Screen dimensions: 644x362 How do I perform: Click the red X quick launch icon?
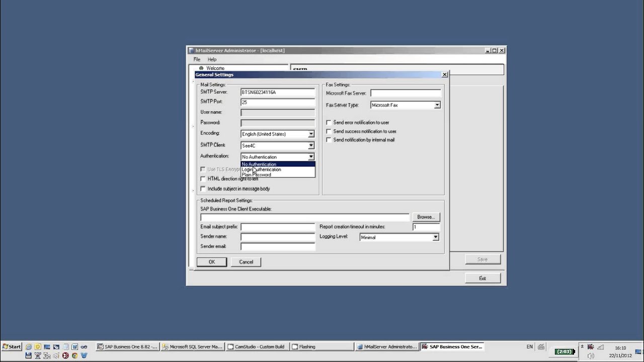pos(65,355)
